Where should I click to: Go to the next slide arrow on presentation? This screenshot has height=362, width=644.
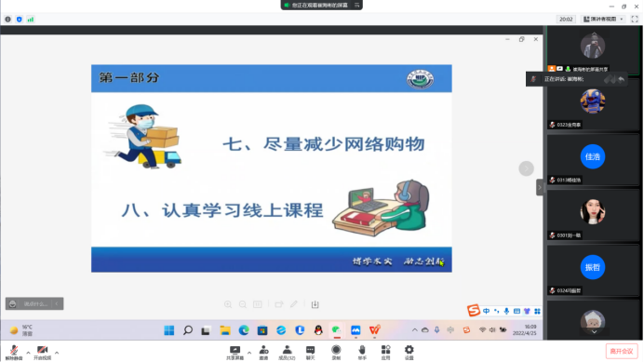pos(526,168)
